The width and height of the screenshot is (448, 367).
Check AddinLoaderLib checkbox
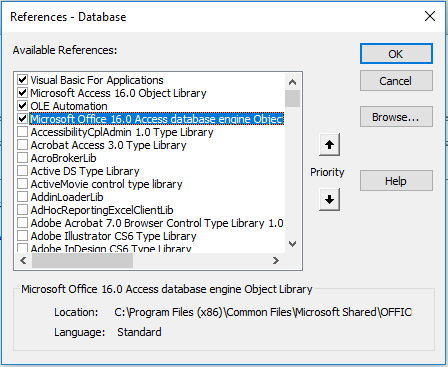click(x=22, y=197)
